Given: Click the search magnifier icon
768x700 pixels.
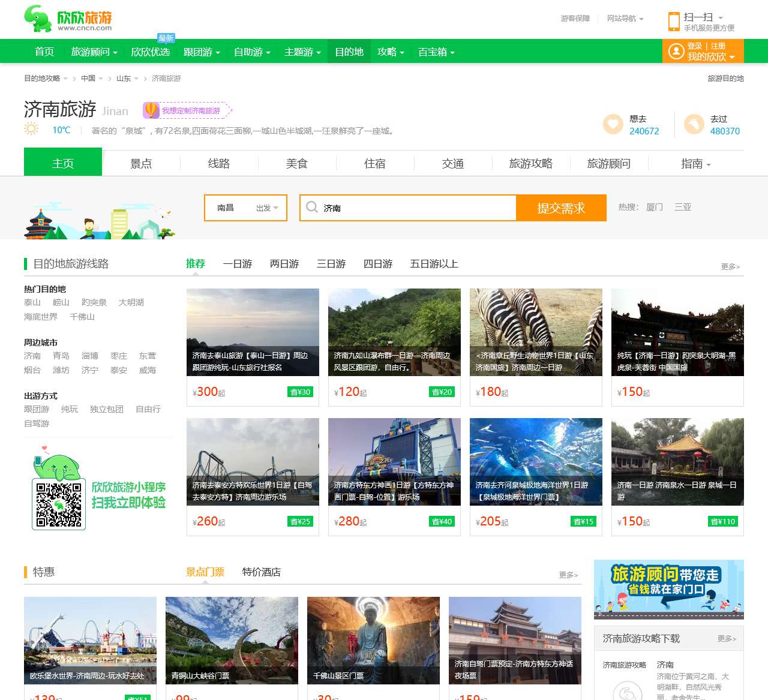Looking at the screenshot, I should (312, 207).
